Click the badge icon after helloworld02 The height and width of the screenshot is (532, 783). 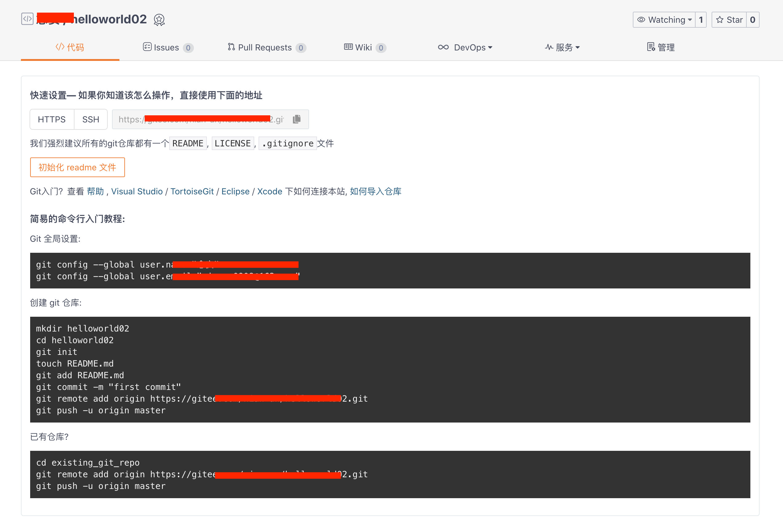159,20
